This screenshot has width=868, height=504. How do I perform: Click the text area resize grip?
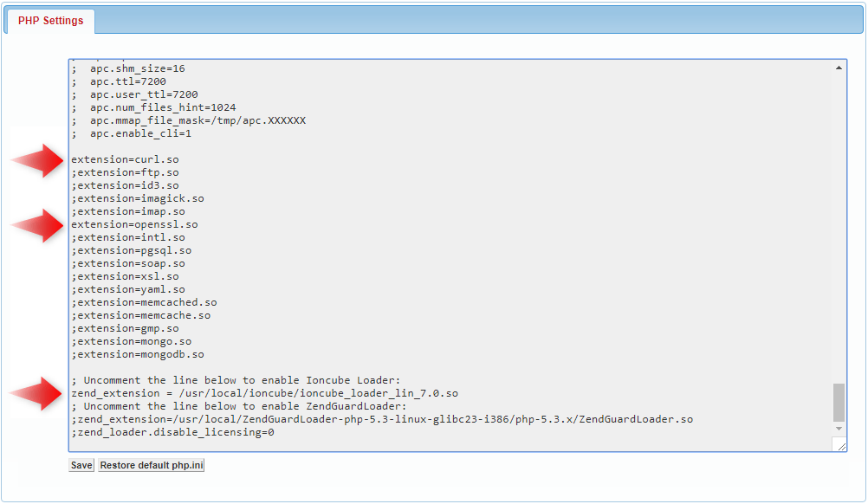click(x=839, y=444)
